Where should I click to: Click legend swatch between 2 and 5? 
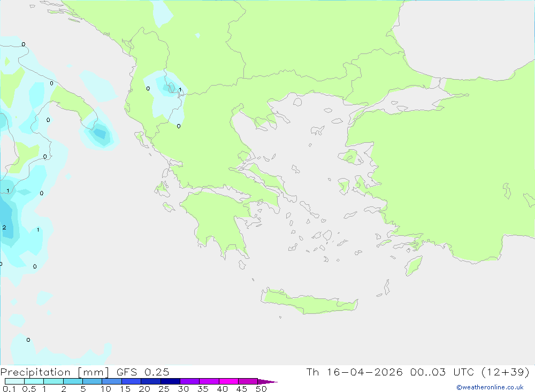click(x=73, y=381)
